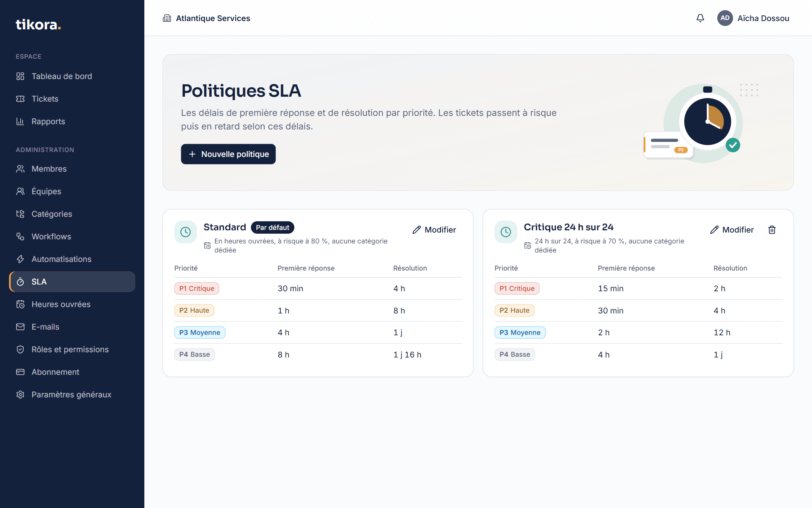Screen dimensions: 812x508
Task: Open Automatisations page
Action: [x=72, y=259]
